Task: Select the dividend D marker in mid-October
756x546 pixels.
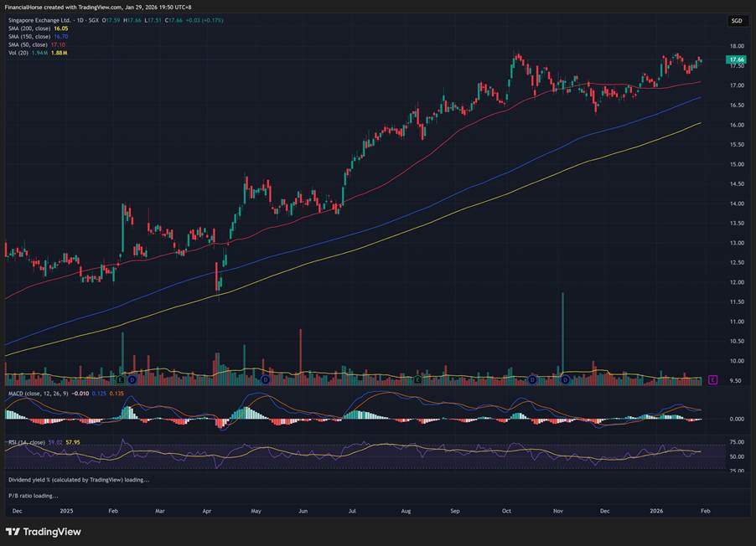Action: 532,380
